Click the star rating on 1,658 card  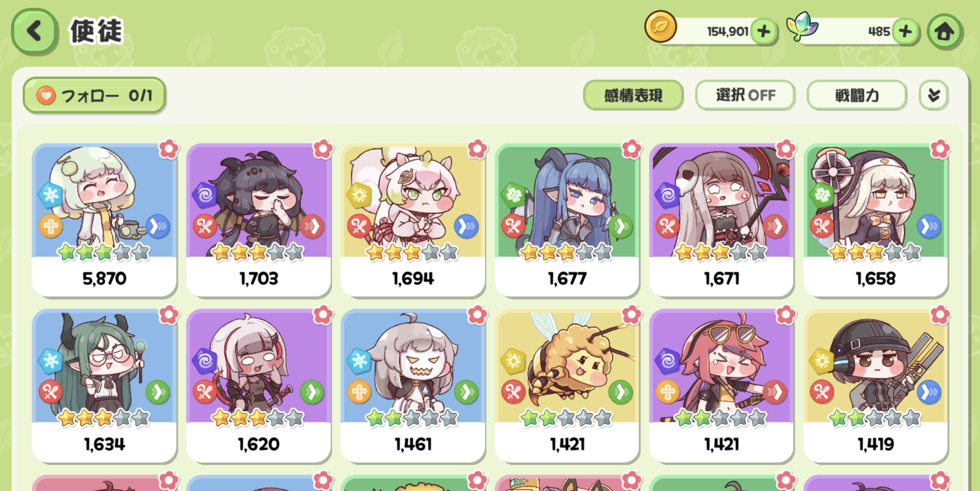[875, 252]
